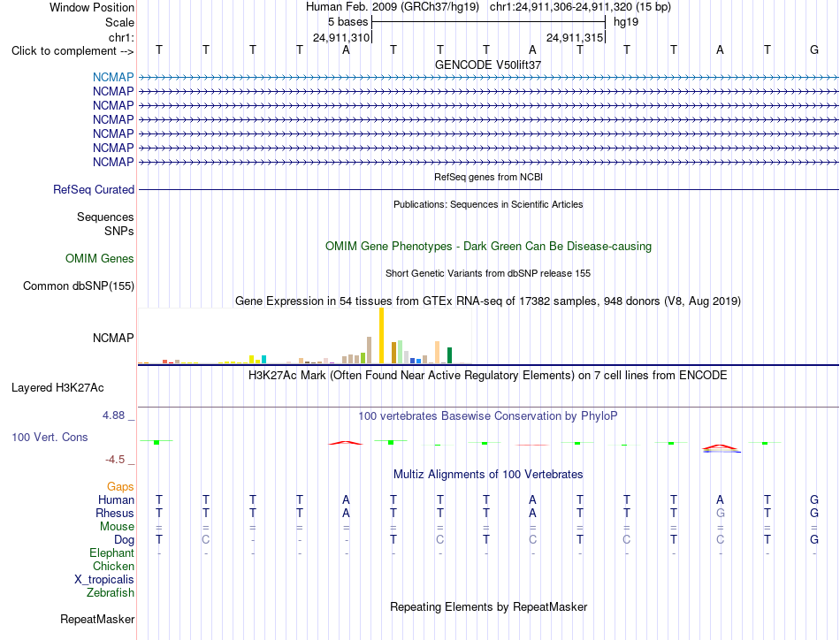Screen dimensions: 840x640
Task: Click the GTEx 'Gene Expression in 54 tissues' title
Action: click(488, 301)
